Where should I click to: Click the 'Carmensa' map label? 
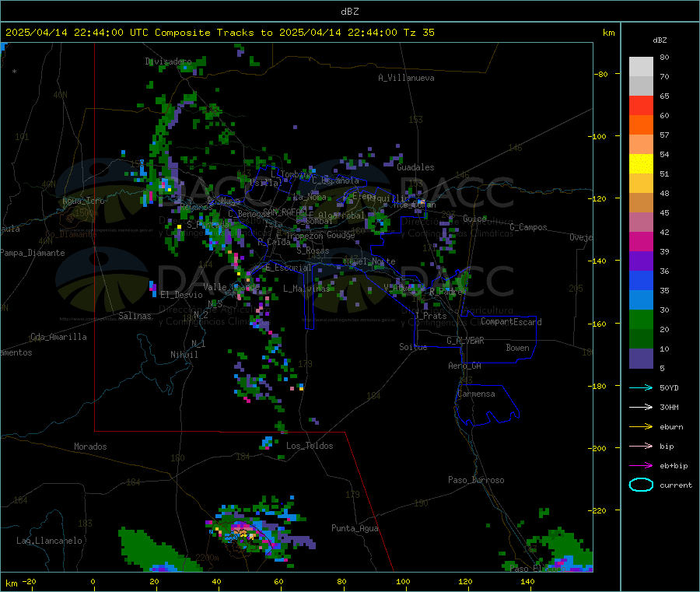[476, 394]
